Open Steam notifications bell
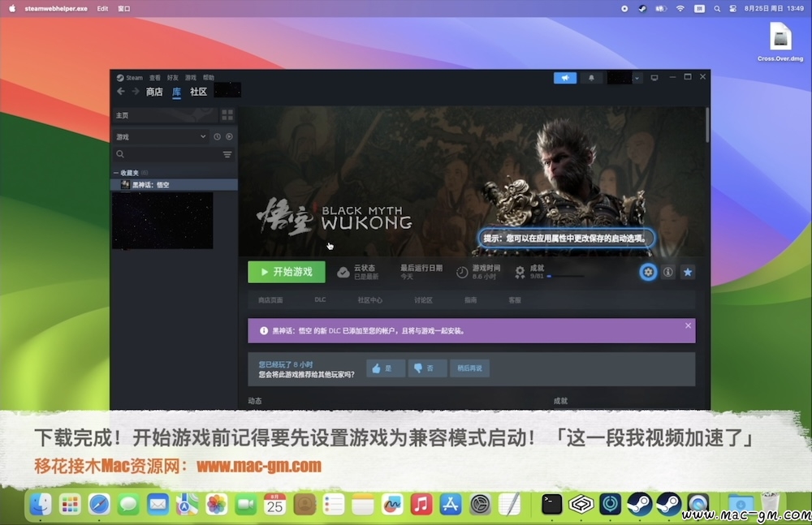This screenshot has height=525, width=812. point(591,78)
